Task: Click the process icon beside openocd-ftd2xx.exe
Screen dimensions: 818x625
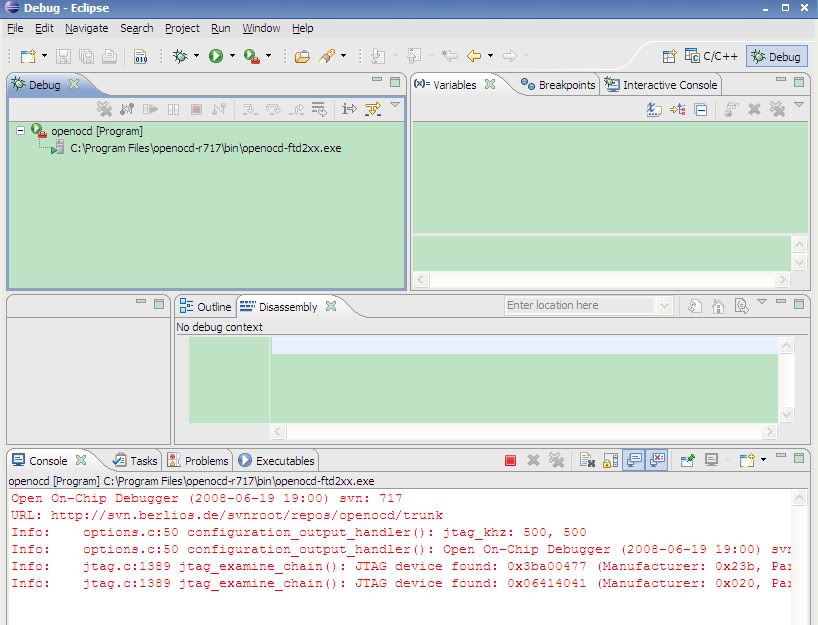Action: (x=58, y=148)
